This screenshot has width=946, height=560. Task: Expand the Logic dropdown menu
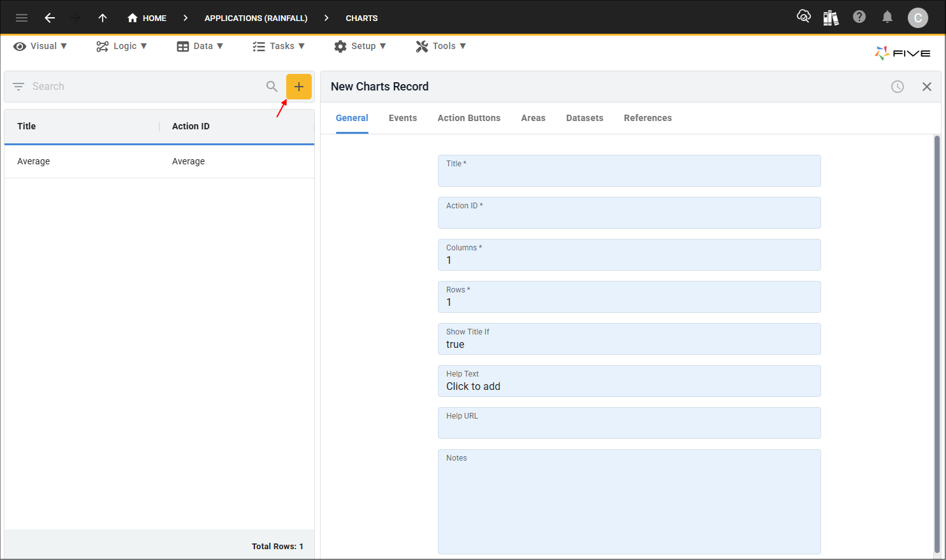click(x=122, y=46)
